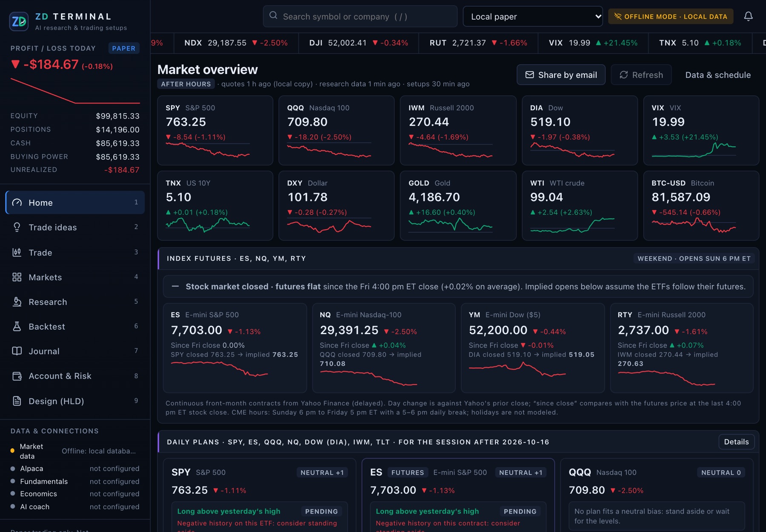Go to the Markets page

[75, 277]
